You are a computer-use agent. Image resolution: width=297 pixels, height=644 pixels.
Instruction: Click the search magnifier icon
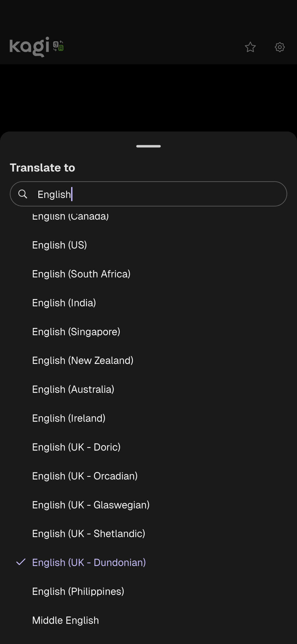[23, 194]
